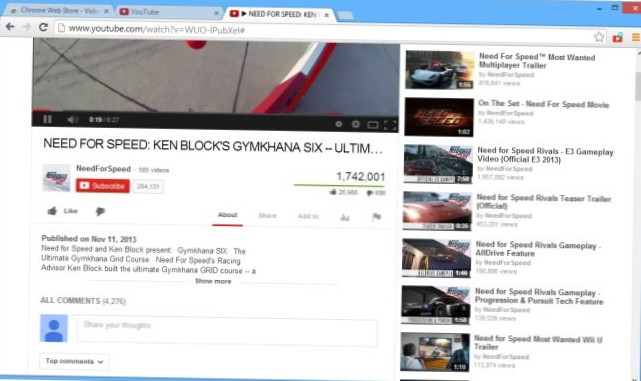Pause the video playback
The image size is (641, 381).
pos(47,119)
